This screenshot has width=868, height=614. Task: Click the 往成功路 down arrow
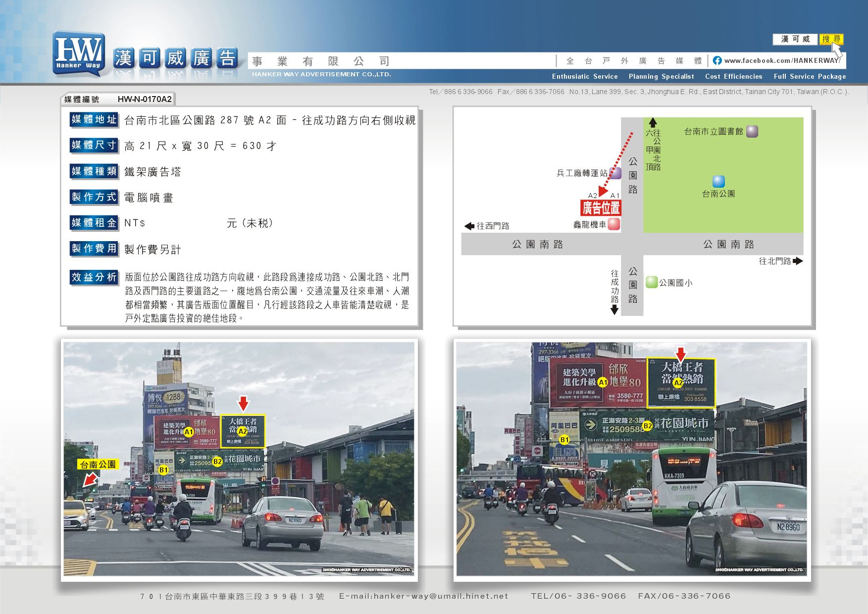614,310
